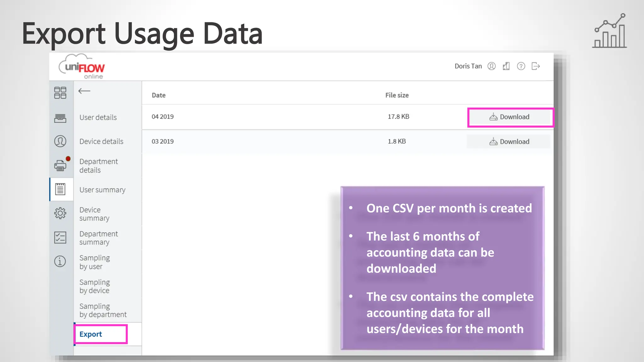The image size is (644, 362).
Task: Click the uniFLOW online logo
Action: click(82, 67)
